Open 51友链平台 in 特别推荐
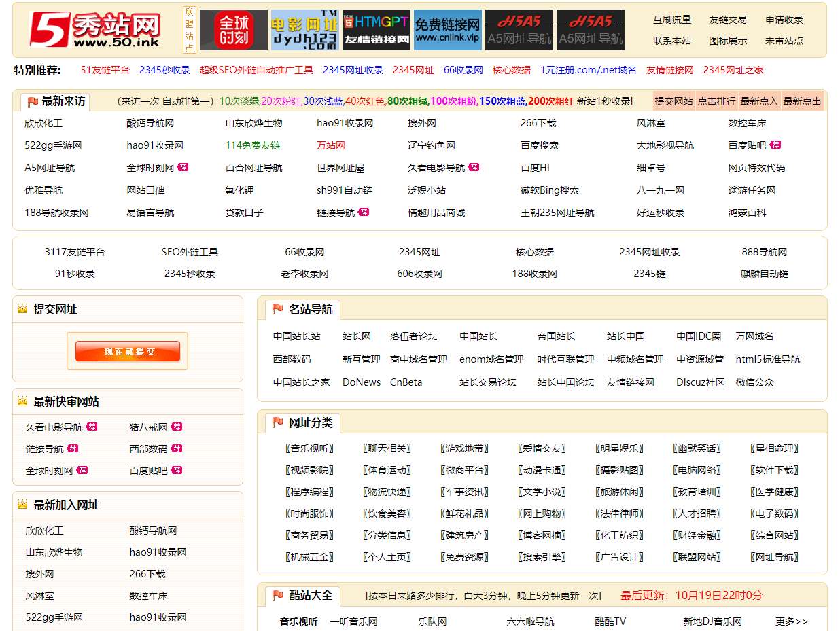840x631 pixels. [105, 70]
